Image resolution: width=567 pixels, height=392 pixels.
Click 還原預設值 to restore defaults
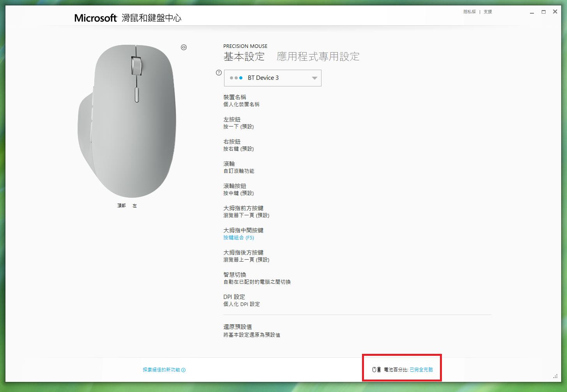pyautogui.click(x=252, y=330)
